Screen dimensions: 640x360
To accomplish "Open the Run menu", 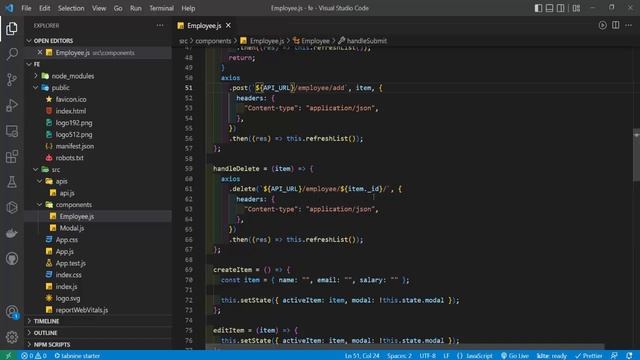I will click(x=136, y=8).
